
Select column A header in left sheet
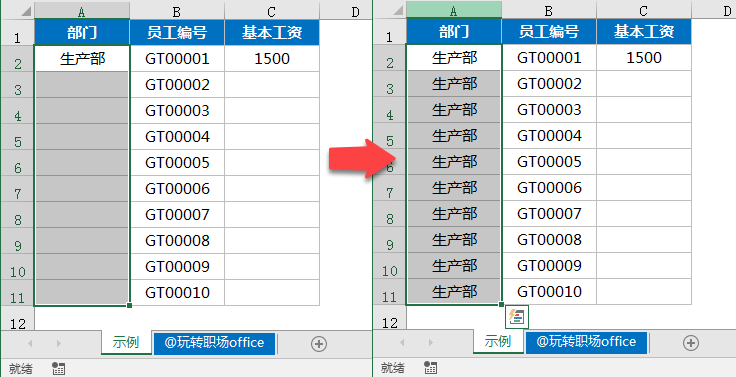tap(82, 10)
